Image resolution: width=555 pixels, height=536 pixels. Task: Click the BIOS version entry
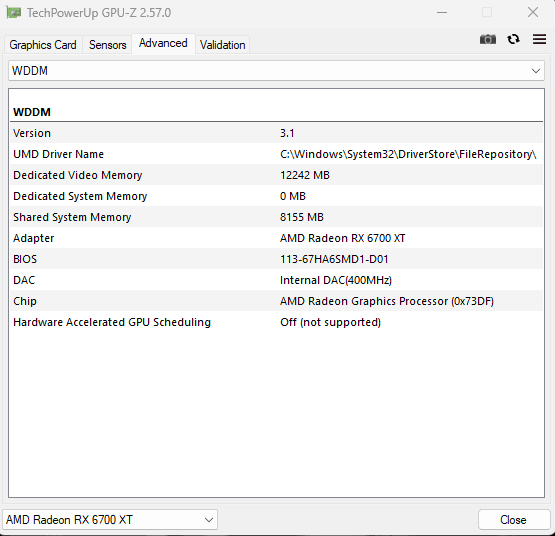[334, 259]
